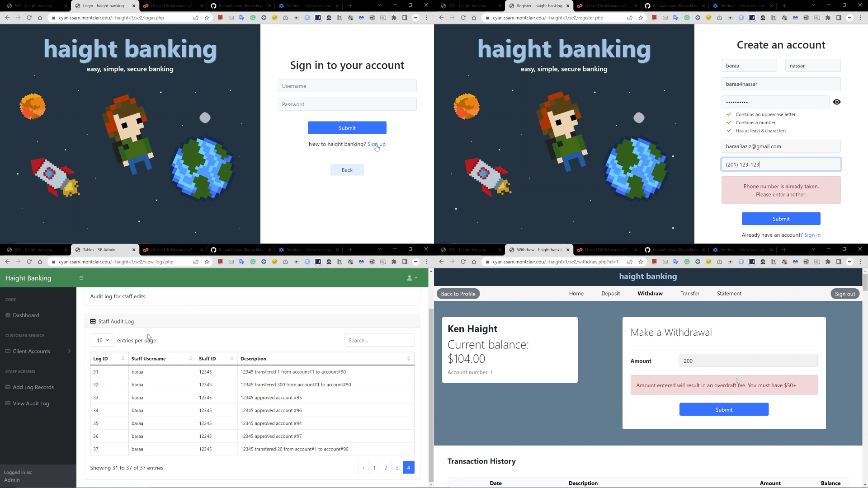Screen dimensions: 868x488
Task: Click the Haight Banking hamburger menu icon
Action: tap(81, 278)
